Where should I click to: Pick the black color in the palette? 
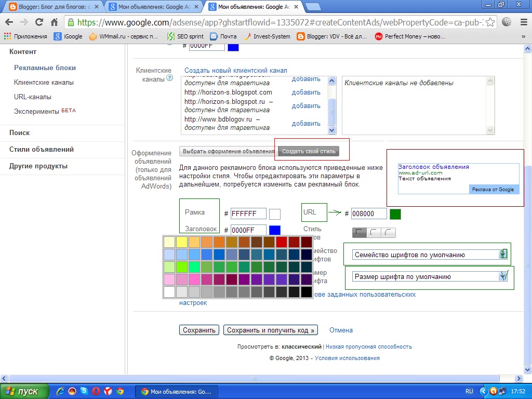[x=307, y=292]
